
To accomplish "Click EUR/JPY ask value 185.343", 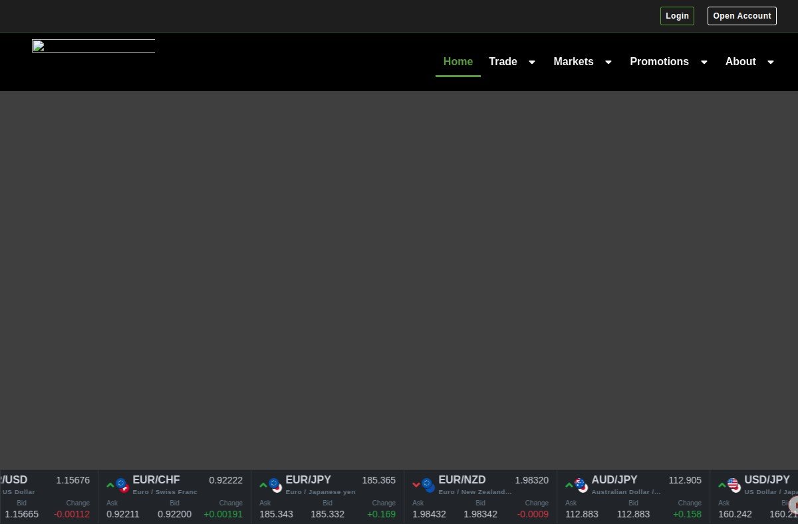I will [276, 514].
